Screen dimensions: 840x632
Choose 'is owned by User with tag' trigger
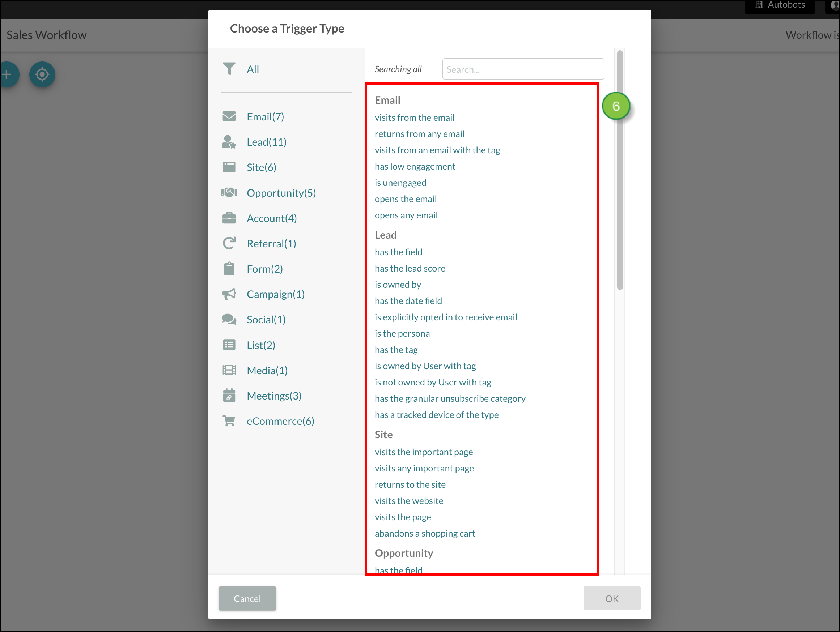(x=425, y=366)
